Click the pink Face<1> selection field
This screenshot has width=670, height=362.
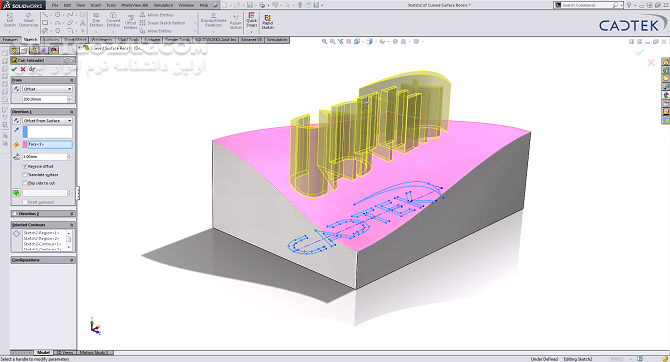pyautogui.click(x=47, y=144)
